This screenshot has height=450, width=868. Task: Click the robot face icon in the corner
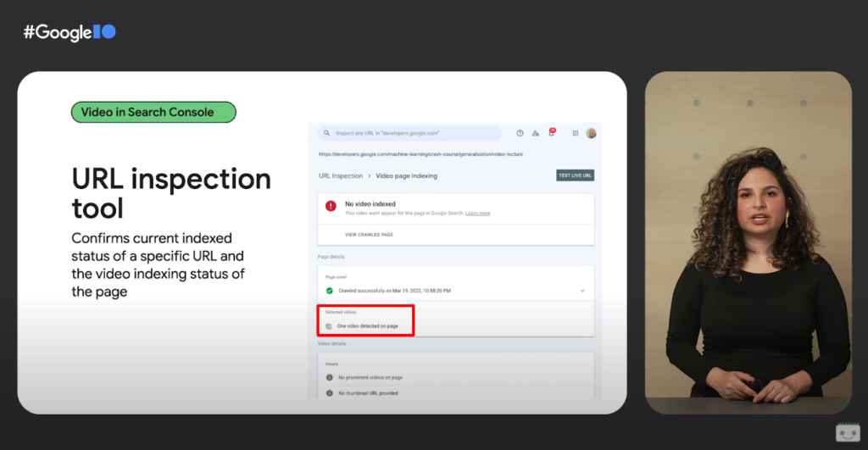tap(848, 432)
